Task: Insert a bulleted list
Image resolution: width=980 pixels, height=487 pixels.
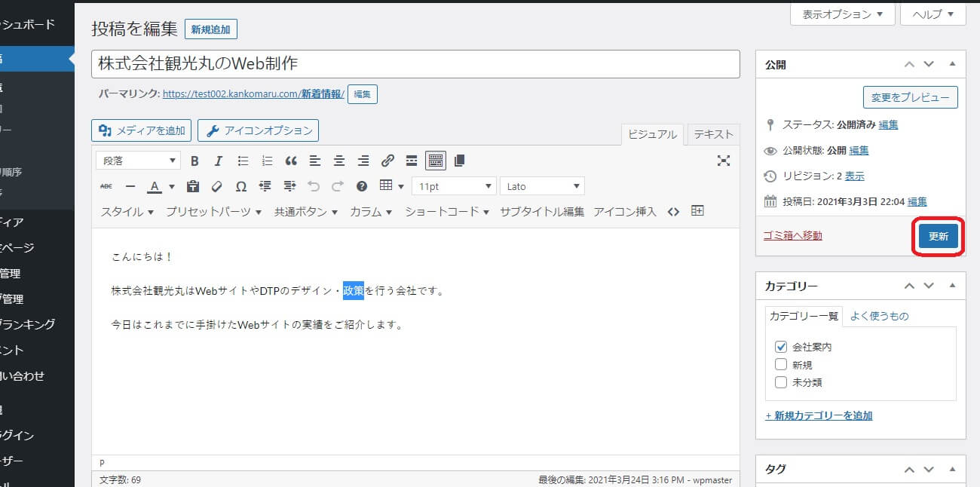Action: tap(243, 160)
